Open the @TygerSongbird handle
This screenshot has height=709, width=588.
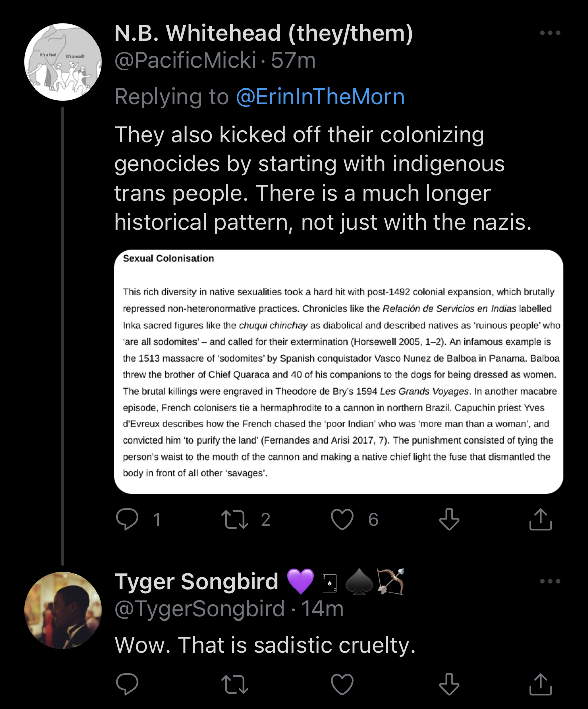[x=200, y=609]
